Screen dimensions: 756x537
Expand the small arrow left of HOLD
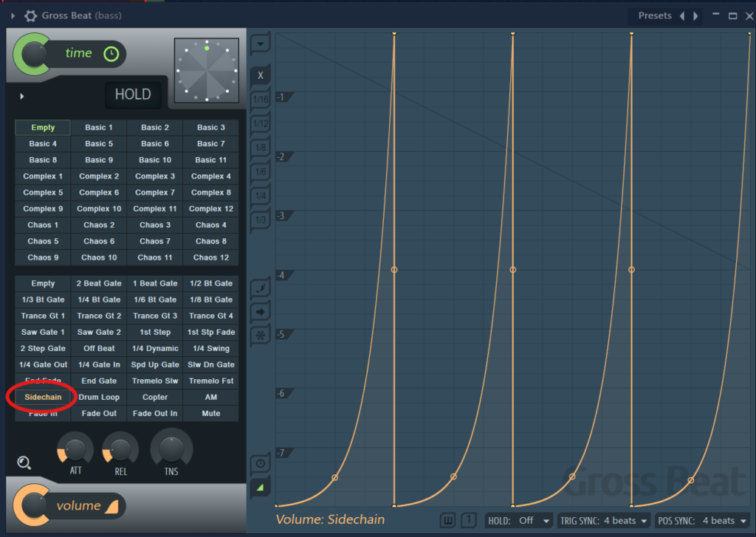(21, 97)
